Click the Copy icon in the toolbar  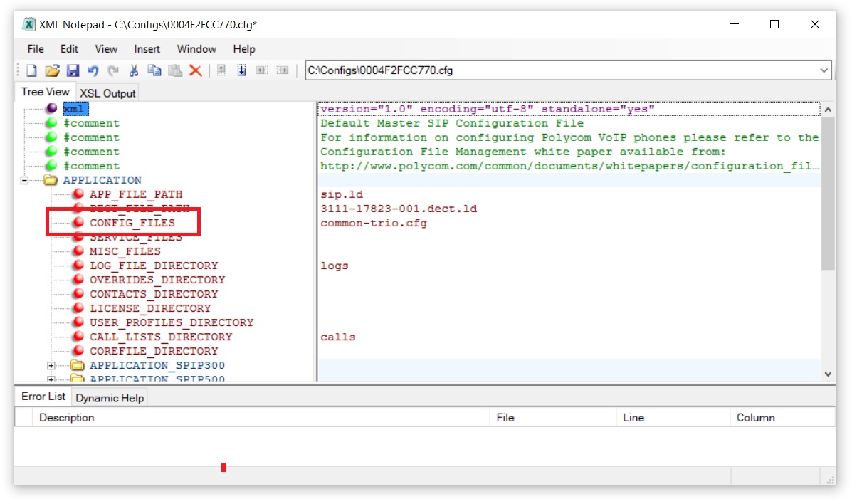point(154,70)
